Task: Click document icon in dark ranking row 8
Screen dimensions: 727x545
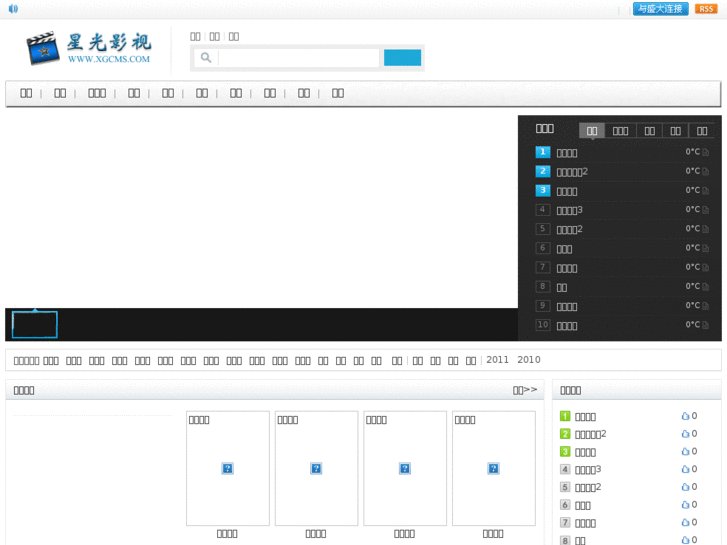Action: click(x=705, y=287)
